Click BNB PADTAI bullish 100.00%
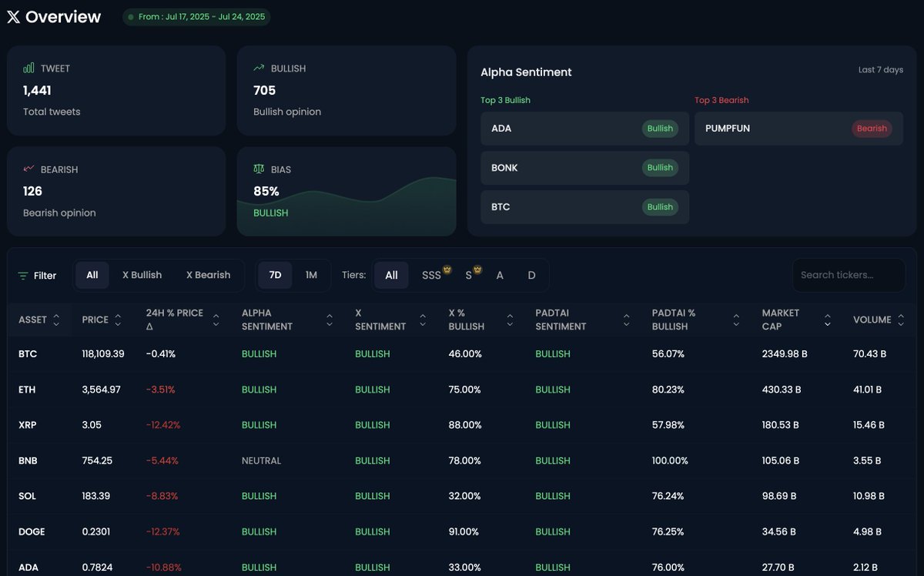Image resolution: width=924 pixels, height=576 pixels. (671, 460)
